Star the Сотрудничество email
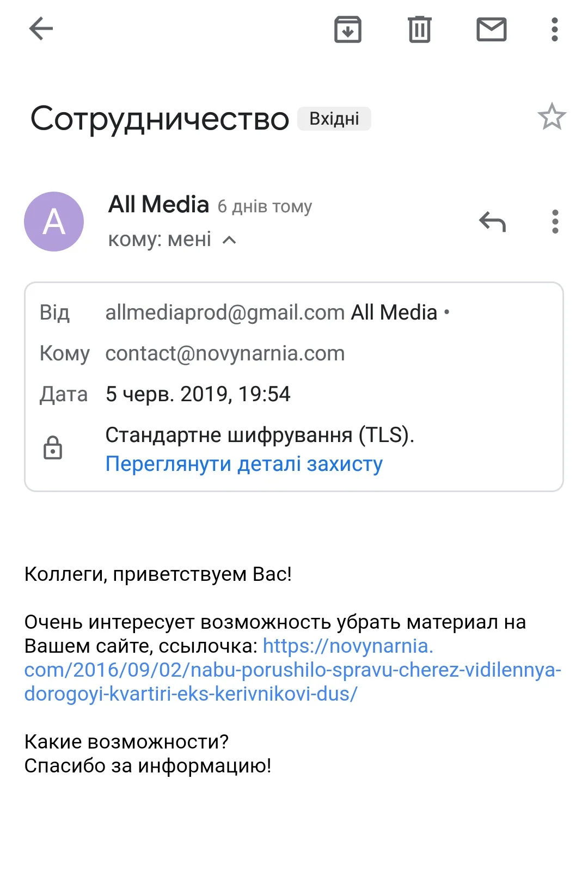The height and width of the screenshot is (877, 588). (552, 117)
